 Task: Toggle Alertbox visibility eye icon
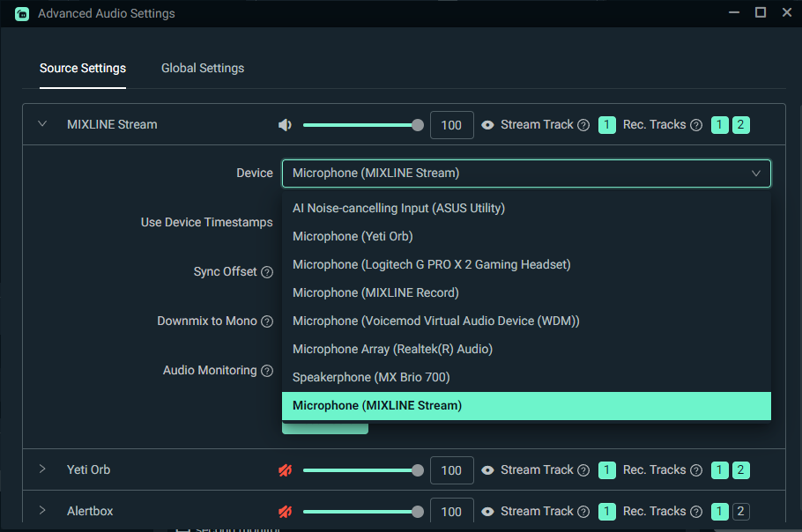tap(487, 512)
